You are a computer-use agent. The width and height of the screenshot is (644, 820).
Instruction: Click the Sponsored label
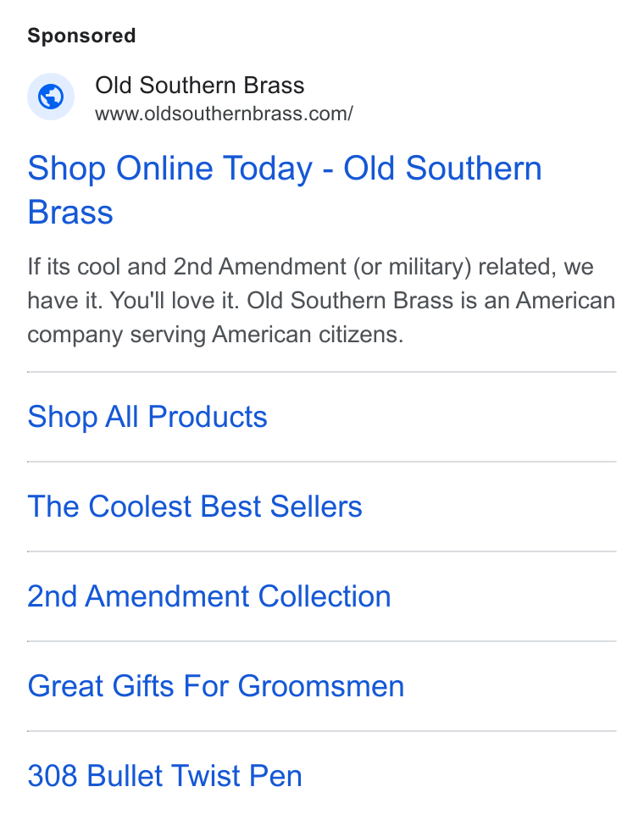pyautogui.click(x=81, y=36)
